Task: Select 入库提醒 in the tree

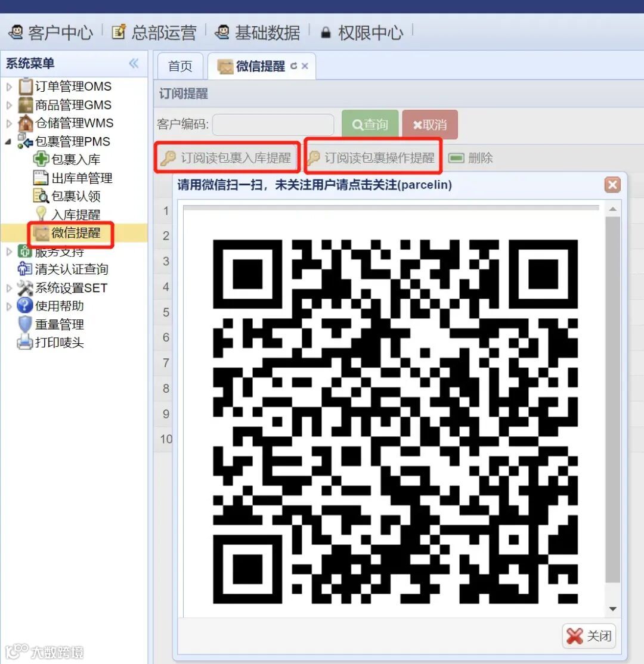Action: coord(76,215)
